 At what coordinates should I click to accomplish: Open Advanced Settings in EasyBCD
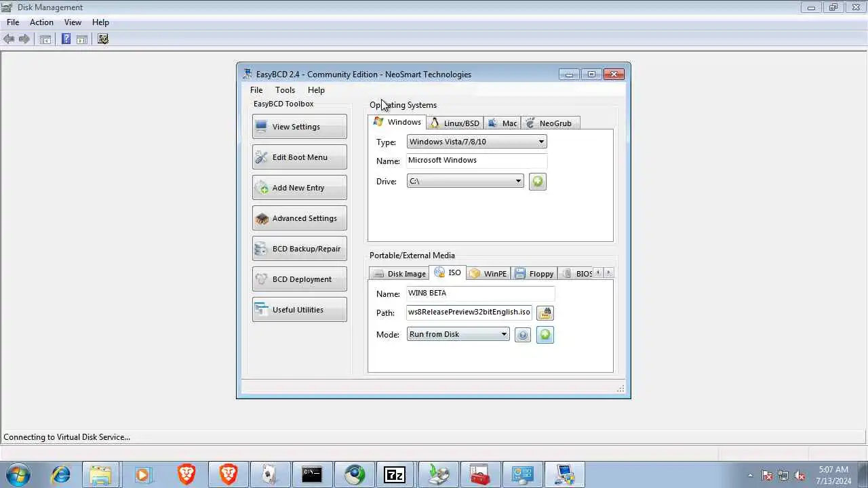[x=299, y=218]
